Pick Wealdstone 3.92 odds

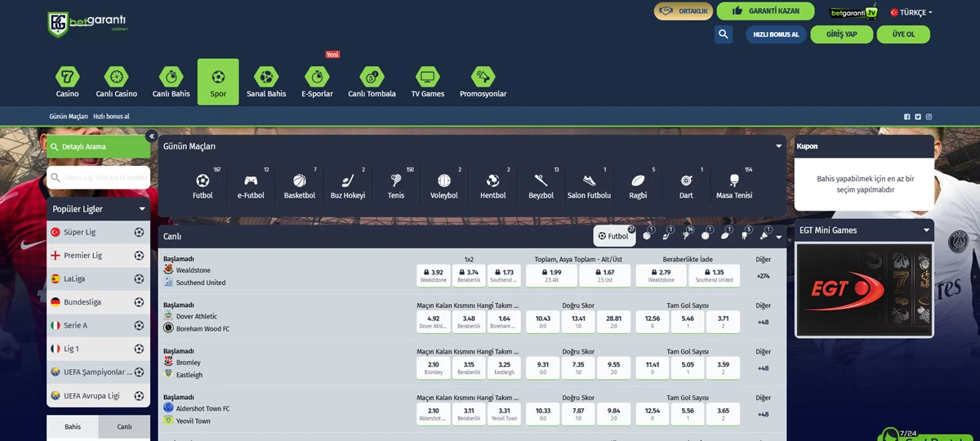434,275
